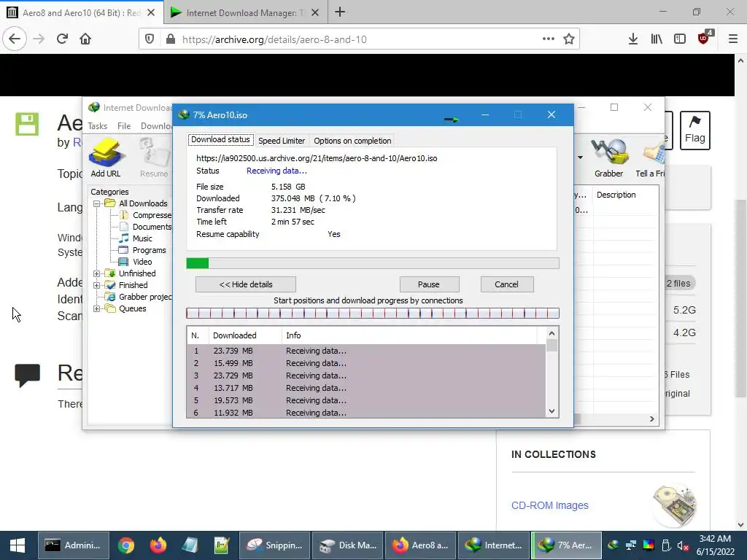Open Options on completion tab
This screenshot has width=747, height=560.
click(352, 141)
